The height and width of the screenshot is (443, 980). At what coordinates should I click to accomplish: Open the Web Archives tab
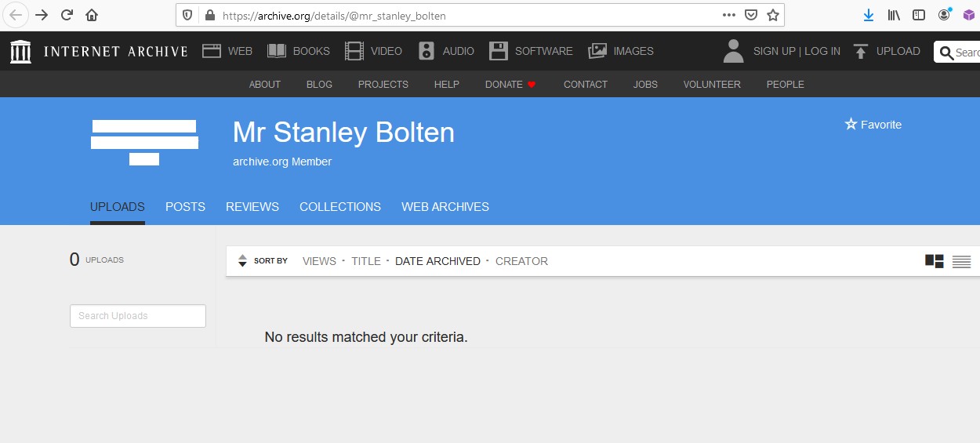coord(445,207)
